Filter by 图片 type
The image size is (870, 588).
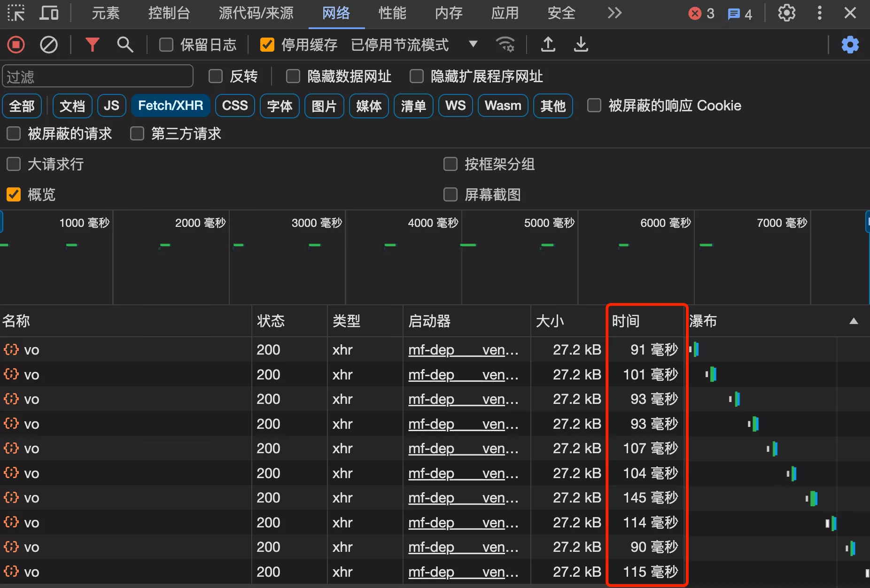point(324,106)
